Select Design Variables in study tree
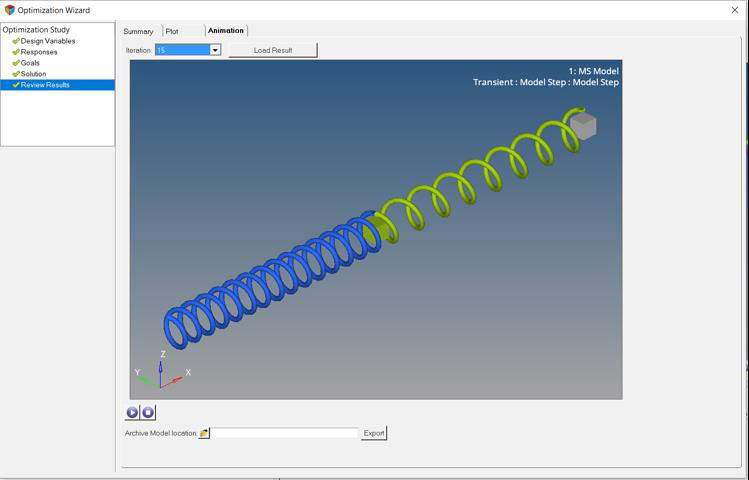Screen dimensions: 749x480 (47, 41)
